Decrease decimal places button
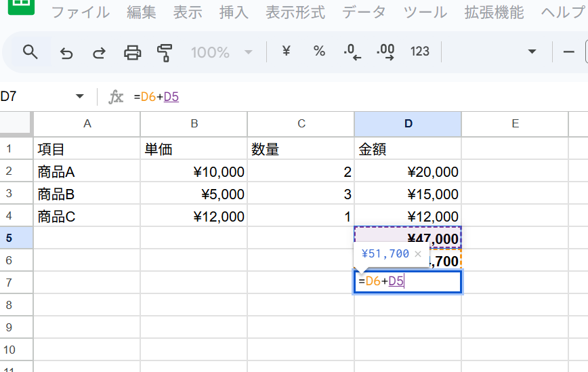This screenshot has width=588, height=372. tap(352, 51)
